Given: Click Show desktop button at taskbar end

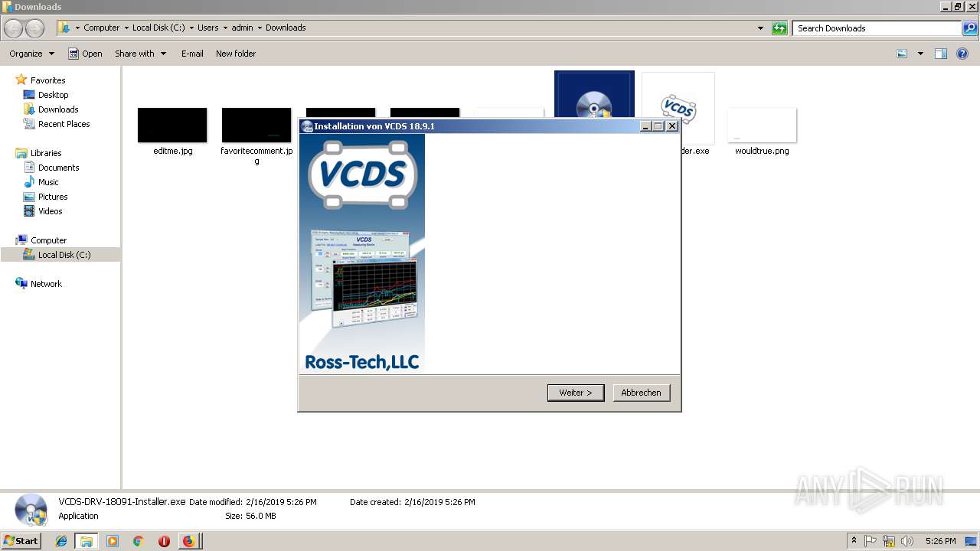Looking at the screenshot, I should [972, 541].
